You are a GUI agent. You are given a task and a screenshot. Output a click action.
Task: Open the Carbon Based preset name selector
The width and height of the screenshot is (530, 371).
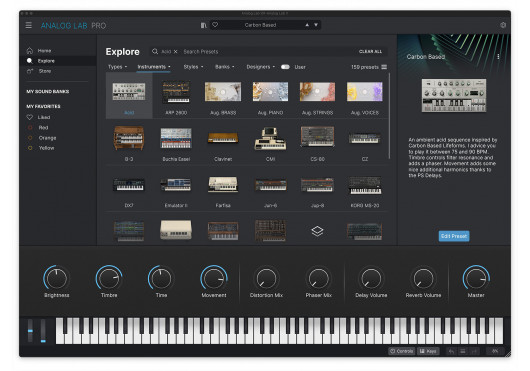tap(260, 25)
